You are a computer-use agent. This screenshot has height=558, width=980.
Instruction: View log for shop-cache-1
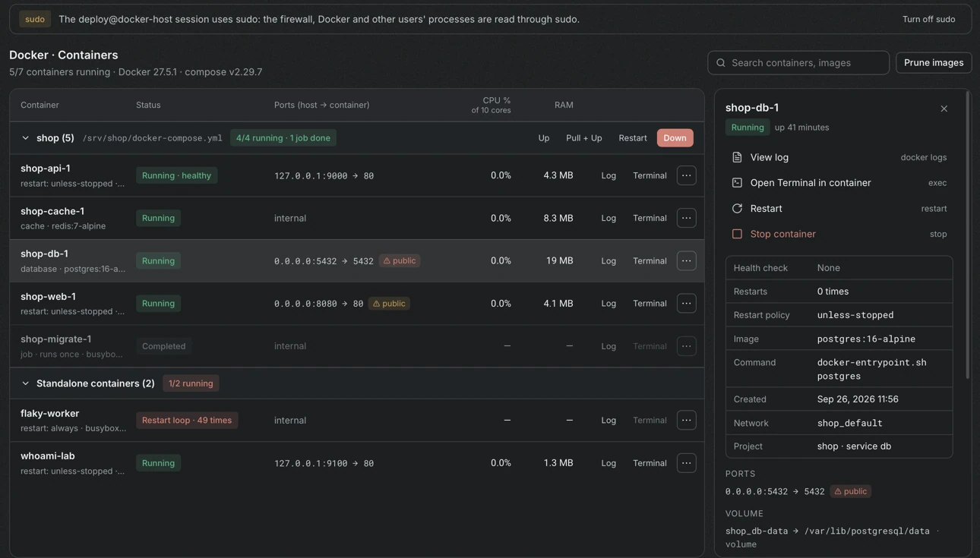coord(609,218)
